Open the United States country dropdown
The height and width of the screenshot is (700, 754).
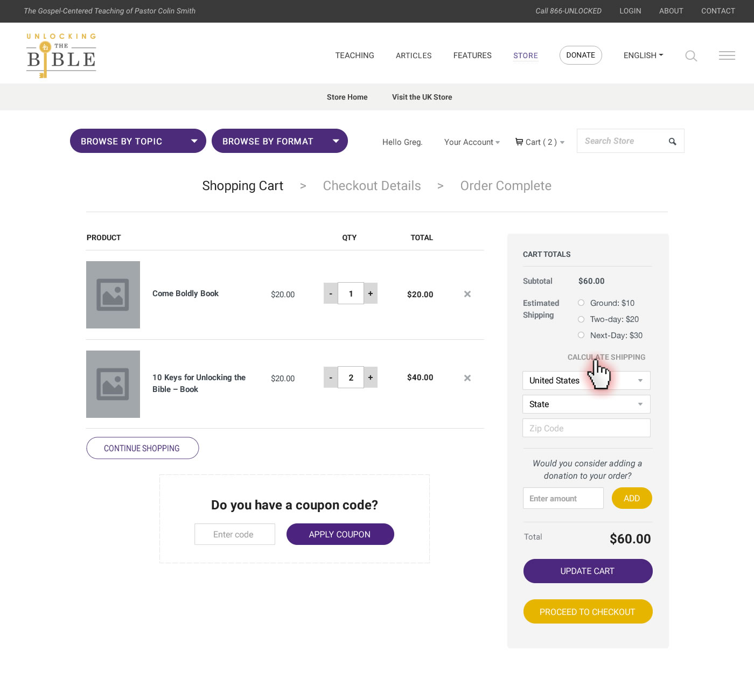coord(587,381)
